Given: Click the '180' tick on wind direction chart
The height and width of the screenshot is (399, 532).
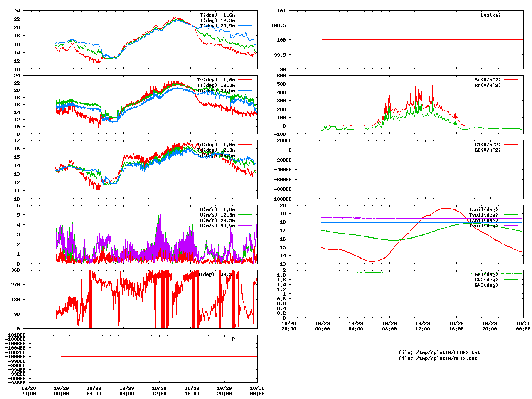Looking at the screenshot, I should point(15,300).
